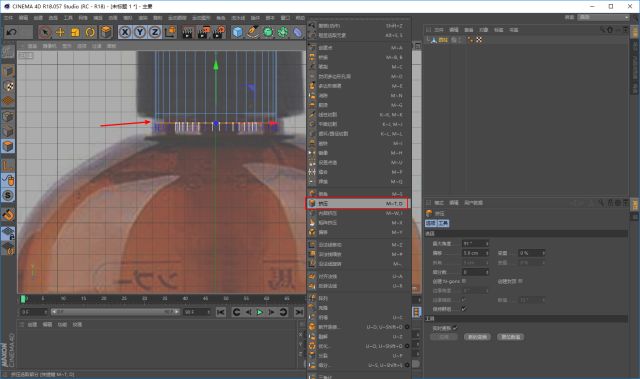Select the spline Pen tool icon

tap(253, 32)
